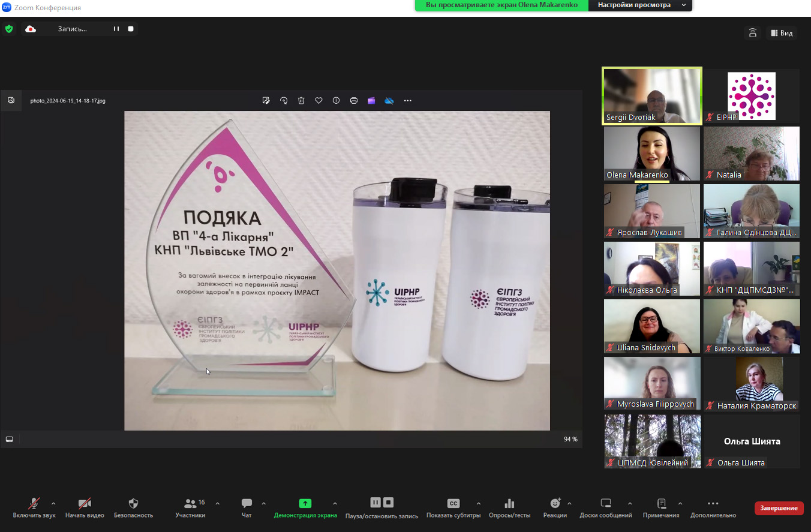Select Ольга Шията's participant tile
This screenshot has width=811, height=532.
[752, 441]
